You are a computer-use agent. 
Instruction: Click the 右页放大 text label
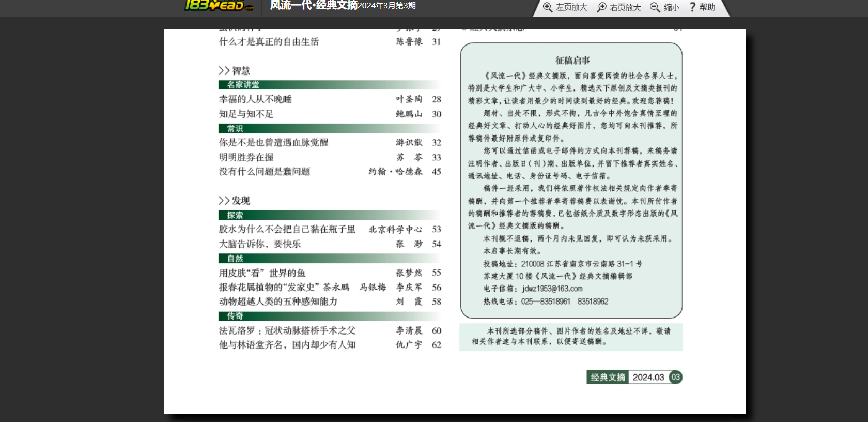pyautogui.click(x=625, y=7)
